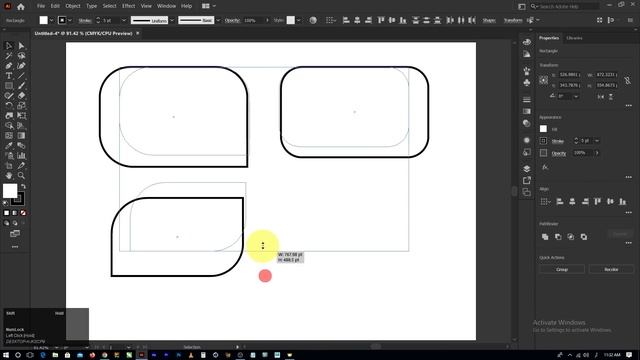Image resolution: width=640 pixels, height=360 pixels.
Task: Go to Illustrator Home screen
Action: point(21,6)
